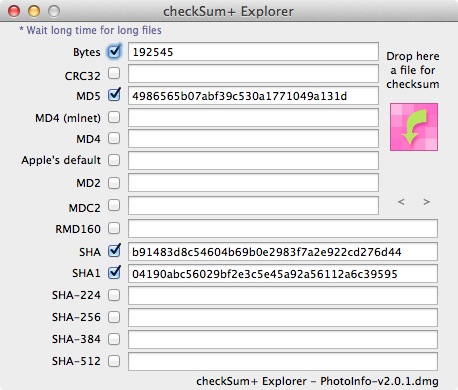Image resolution: width=458 pixels, height=390 pixels.
Task: Tick the MD2 checkbox
Action: coord(114,183)
